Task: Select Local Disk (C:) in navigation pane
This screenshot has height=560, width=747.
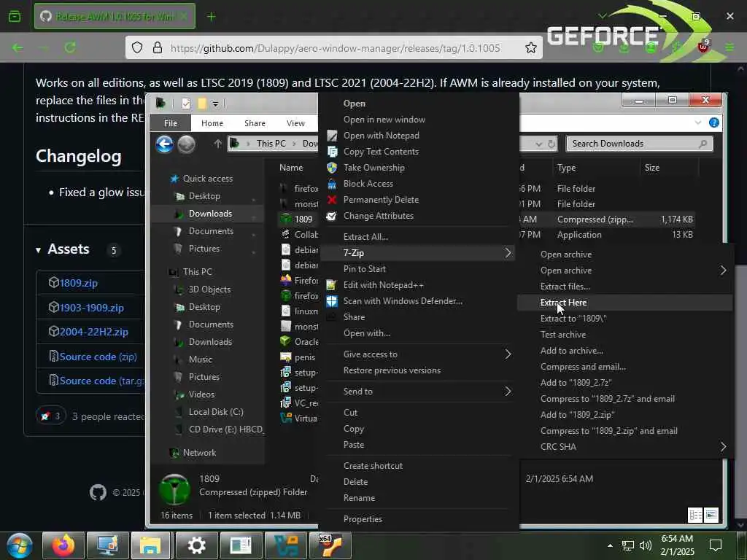Action: point(216,412)
